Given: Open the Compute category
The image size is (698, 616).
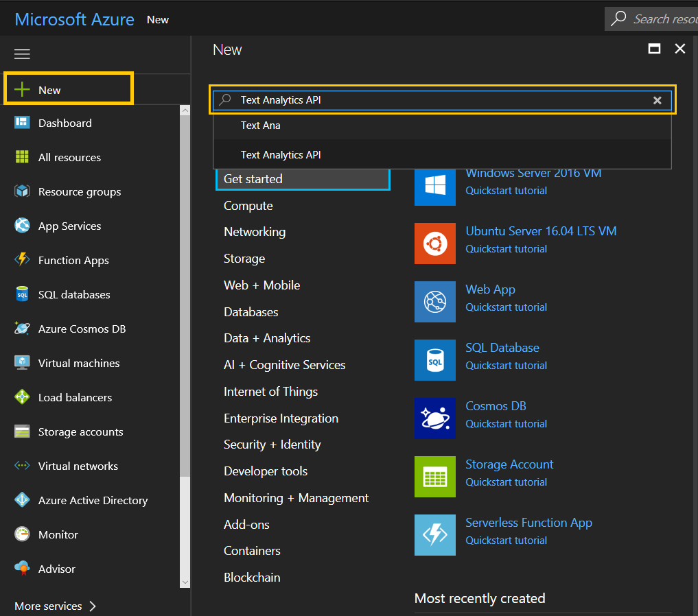Looking at the screenshot, I should click(248, 206).
